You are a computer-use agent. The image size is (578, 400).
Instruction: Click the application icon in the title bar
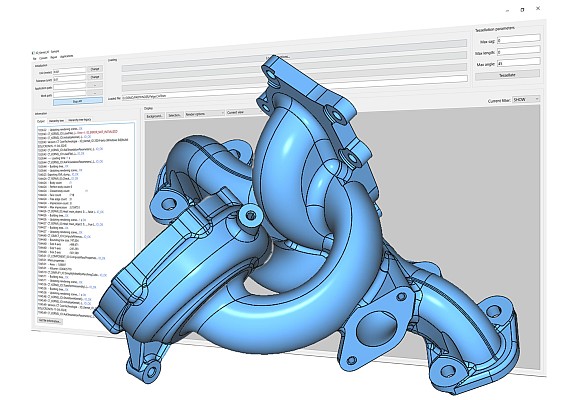[x=34, y=53]
